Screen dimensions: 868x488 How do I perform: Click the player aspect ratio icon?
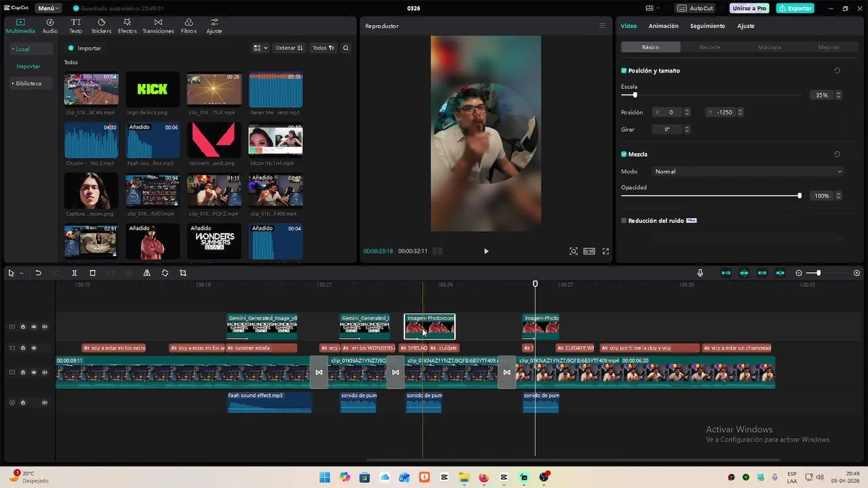click(x=589, y=251)
